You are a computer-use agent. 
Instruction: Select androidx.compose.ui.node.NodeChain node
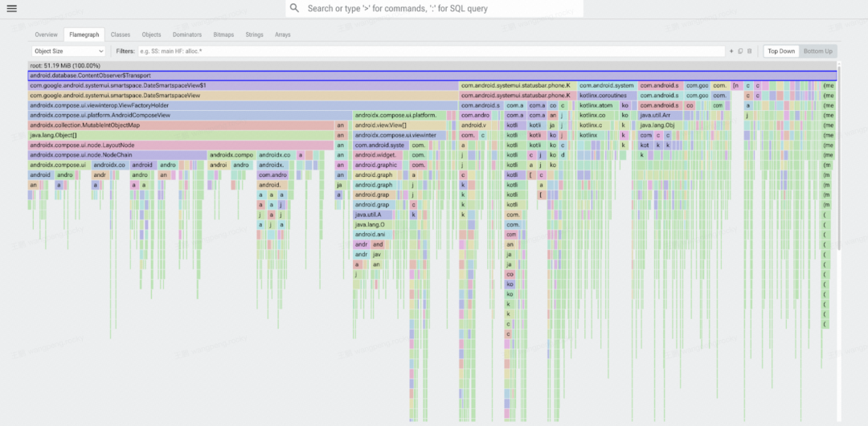[117, 155]
